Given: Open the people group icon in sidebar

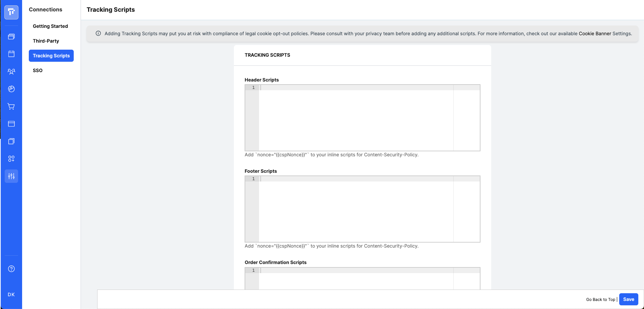Looking at the screenshot, I should coord(11,71).
